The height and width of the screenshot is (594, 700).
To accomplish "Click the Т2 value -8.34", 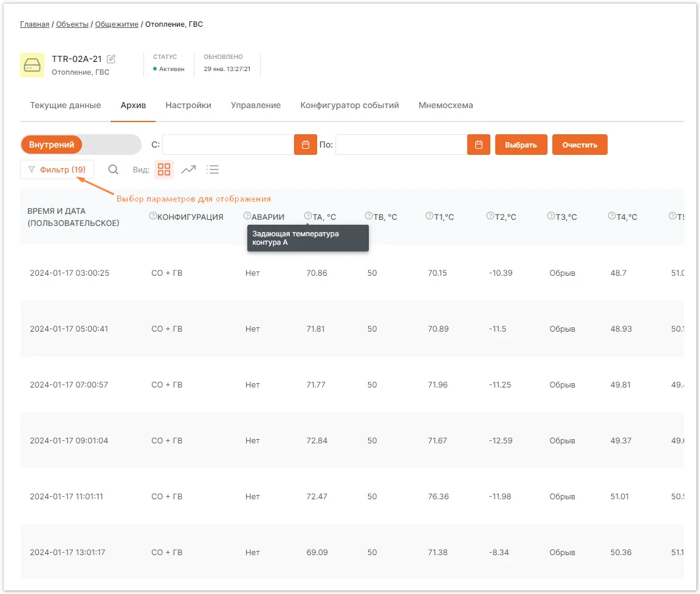I will [x=499, y=552].
